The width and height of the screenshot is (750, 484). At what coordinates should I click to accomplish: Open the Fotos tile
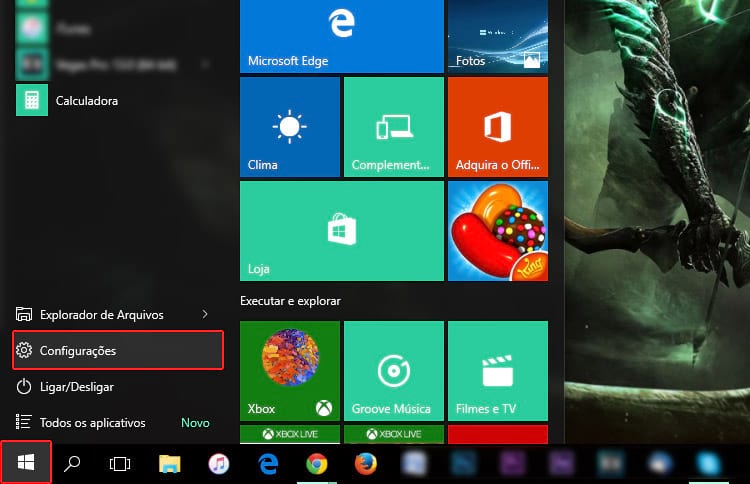pos(498,36)
